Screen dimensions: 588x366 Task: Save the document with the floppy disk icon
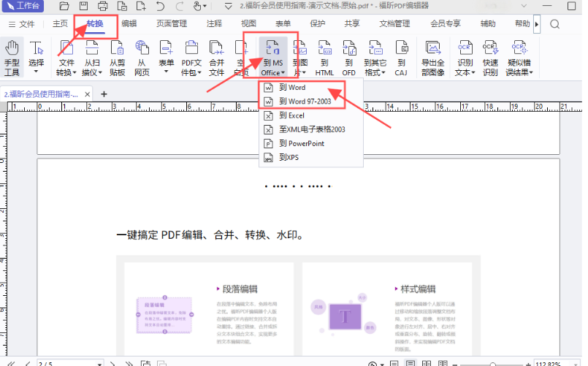click(83, 6)
